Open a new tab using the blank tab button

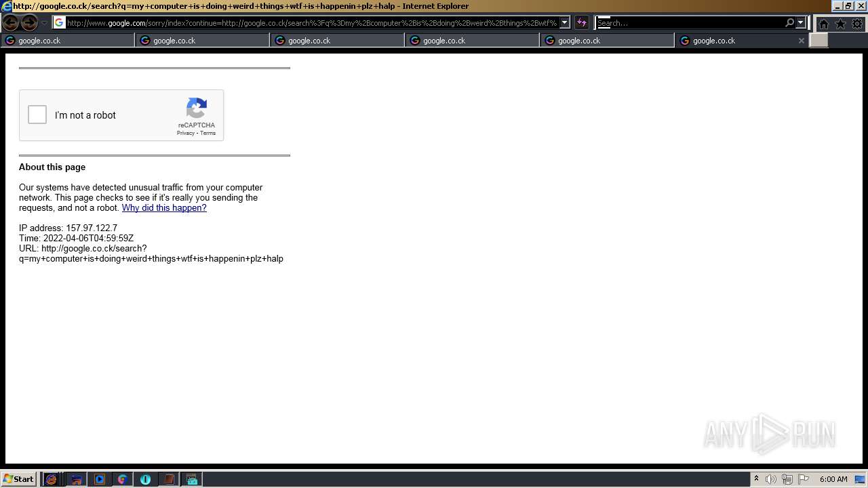pos(818,41)
